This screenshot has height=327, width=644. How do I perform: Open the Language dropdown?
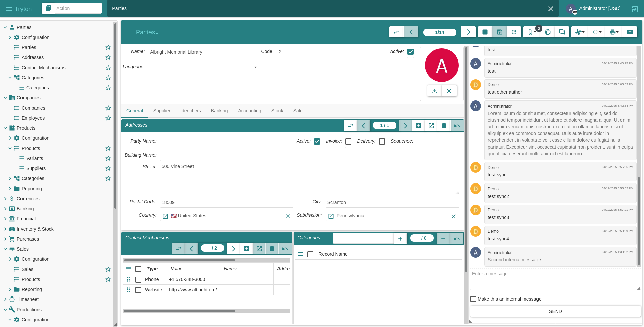pyautogui.click(x=255, y=67)
